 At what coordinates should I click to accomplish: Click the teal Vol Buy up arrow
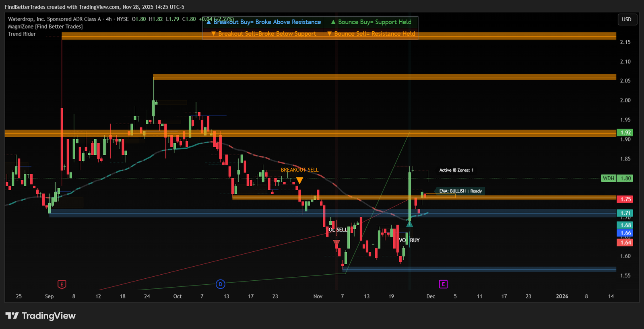(409, 224)
